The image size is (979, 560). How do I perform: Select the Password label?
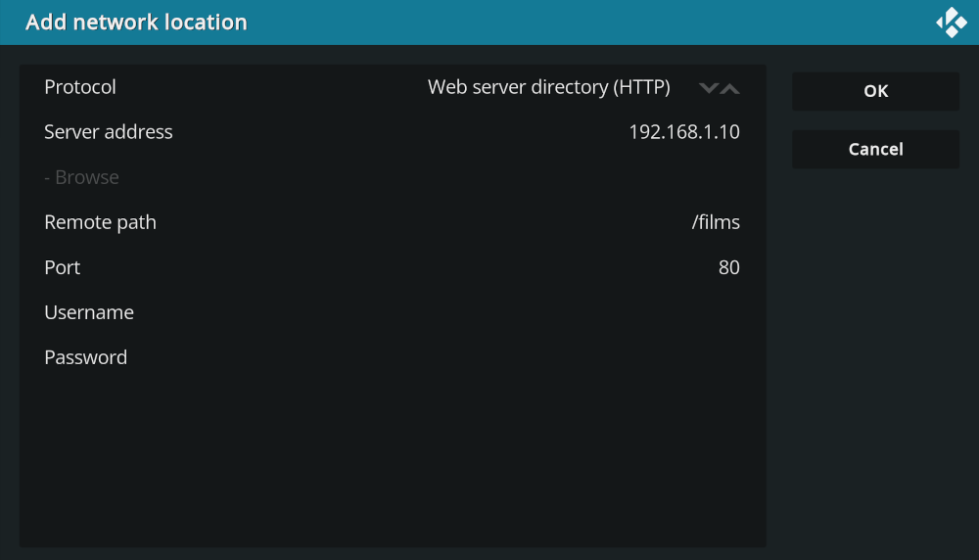86,357
